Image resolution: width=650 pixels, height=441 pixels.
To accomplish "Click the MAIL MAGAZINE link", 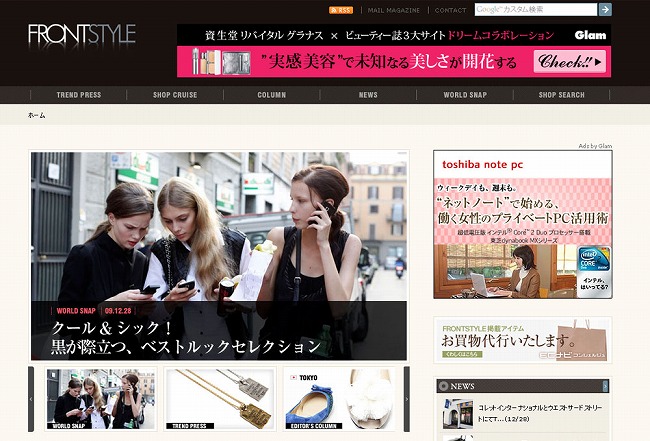I will pos(395,10).
